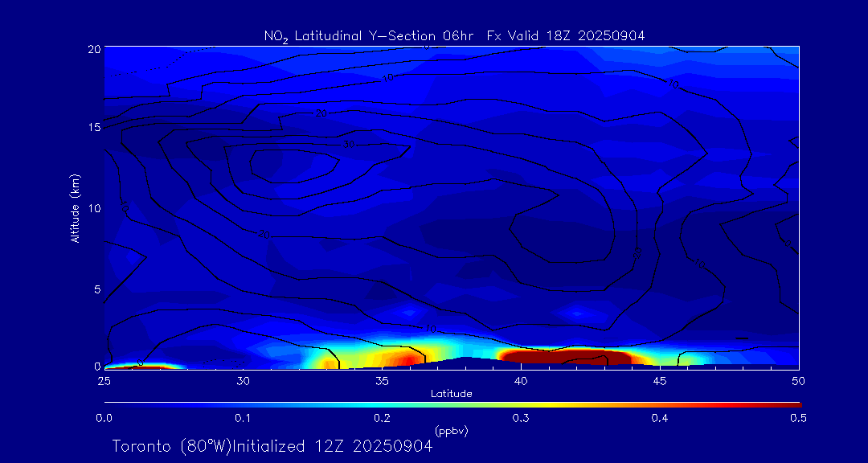868x463 pixels.
Task: Click the (ppbv) units label
Action: (x=451, y=431)
